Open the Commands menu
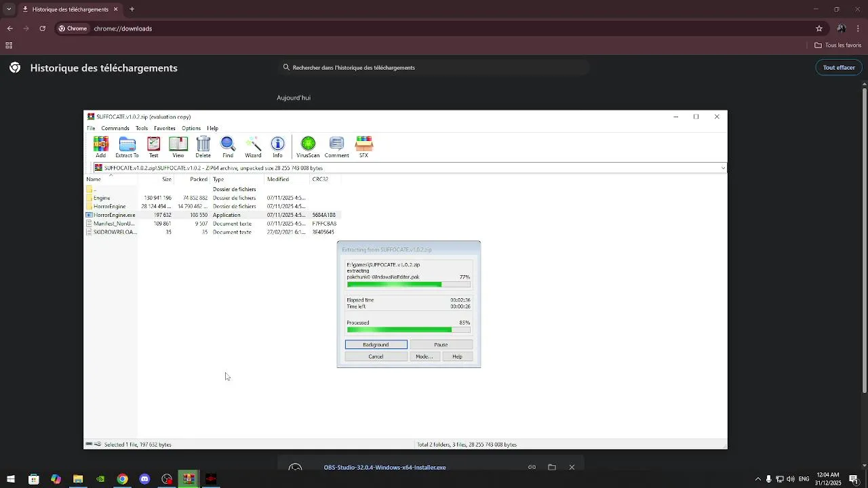Screen dimensions: 868x488 coord(115,128)
